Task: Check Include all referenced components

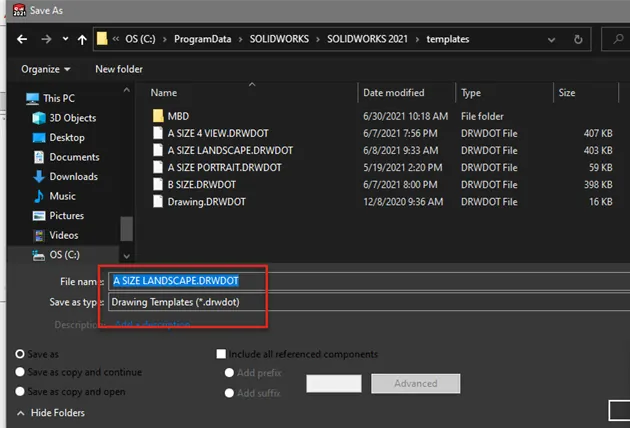Action: pyautogui.click(x=221, y=354)
